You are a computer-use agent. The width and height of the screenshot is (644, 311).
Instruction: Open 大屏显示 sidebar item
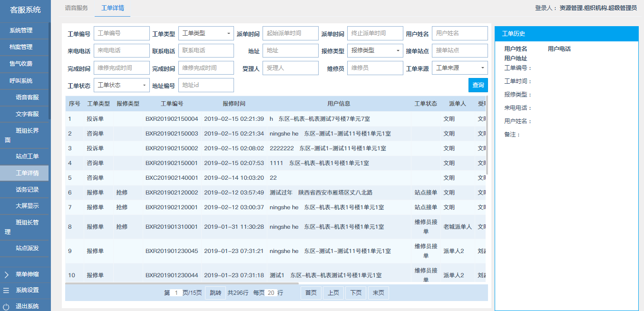24,206
